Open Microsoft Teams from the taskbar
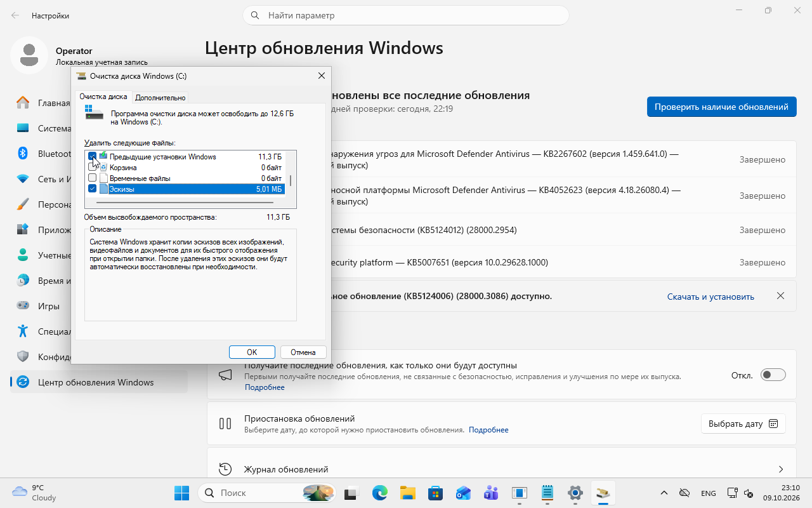Screen dimensions: 812x508 tap(491, 493)
